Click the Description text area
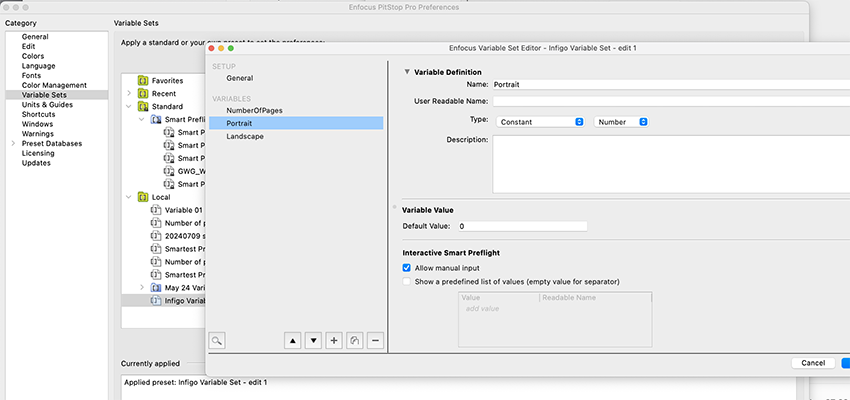850x400 pixels. pyautogui.click(x=671, y=164)
